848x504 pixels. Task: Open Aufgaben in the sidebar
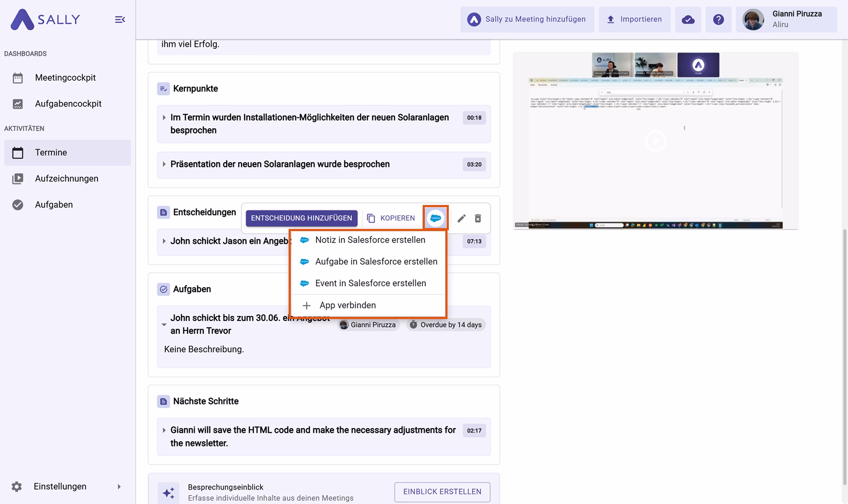pyautogui.click(x=67, y=205)
